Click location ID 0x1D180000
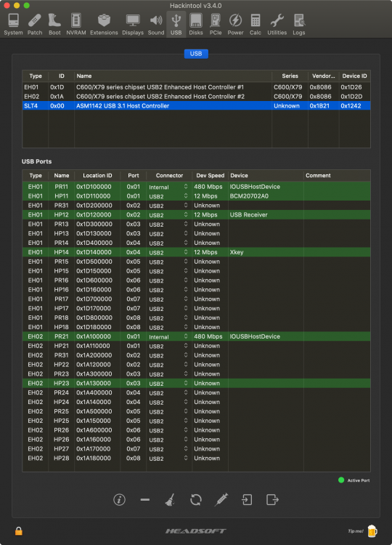This screenshot has width=392, height=545. 94,327
